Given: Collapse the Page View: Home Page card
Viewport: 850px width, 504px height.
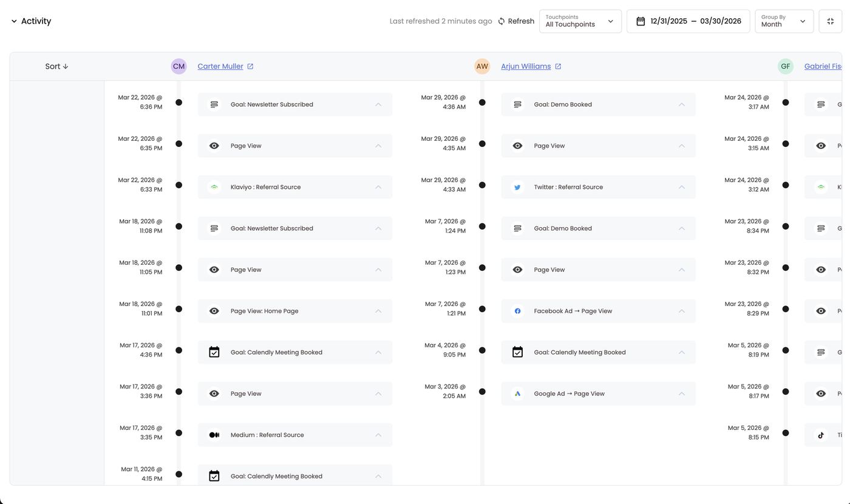Looking at the screenshot, I should pos(378,311).
